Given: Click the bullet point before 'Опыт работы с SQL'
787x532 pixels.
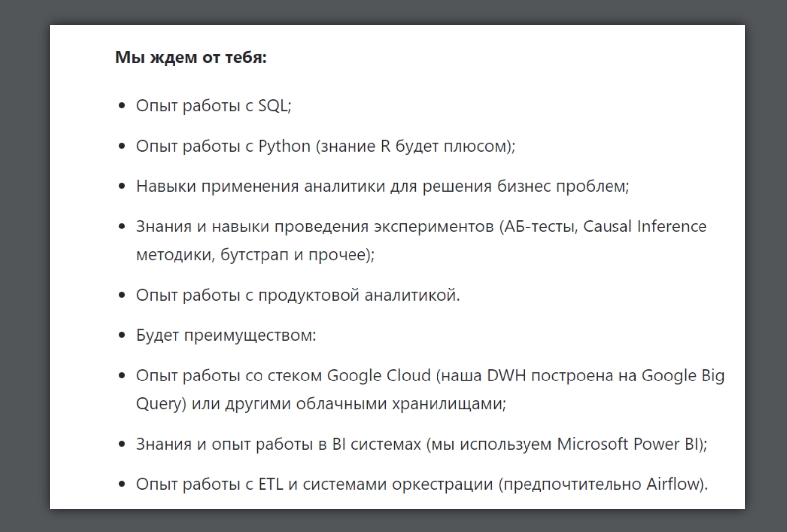Looking at the screenshot, I should click(x=122, y=106).
